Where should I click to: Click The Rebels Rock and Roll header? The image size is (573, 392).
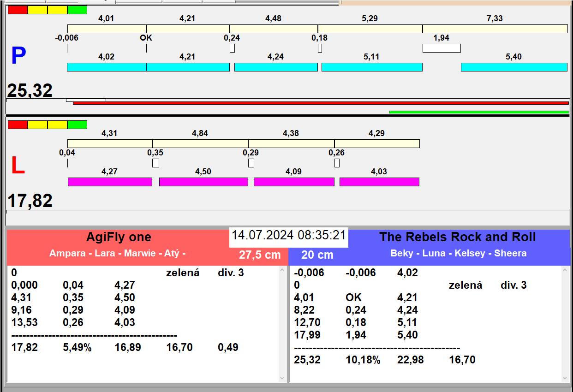pyautogui.click(x=457, y=237)
